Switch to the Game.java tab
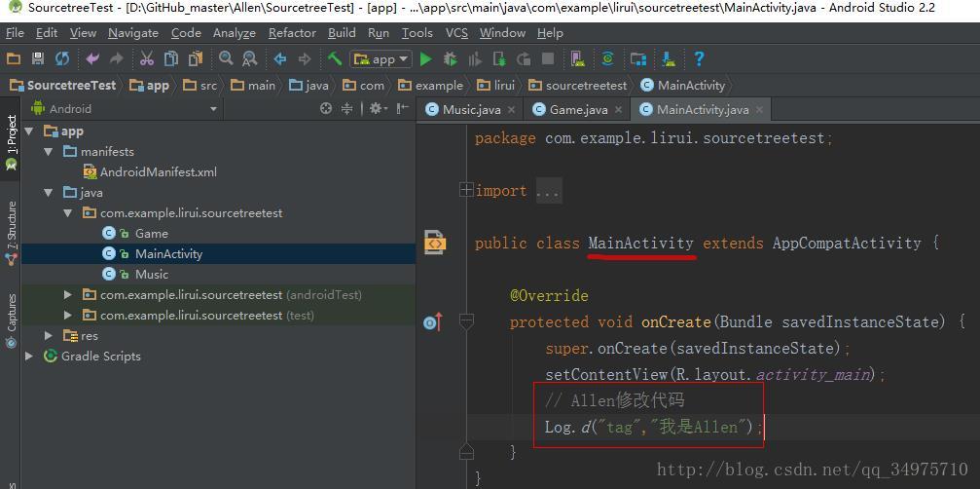980x489 pixels. (x=578, y=109)
